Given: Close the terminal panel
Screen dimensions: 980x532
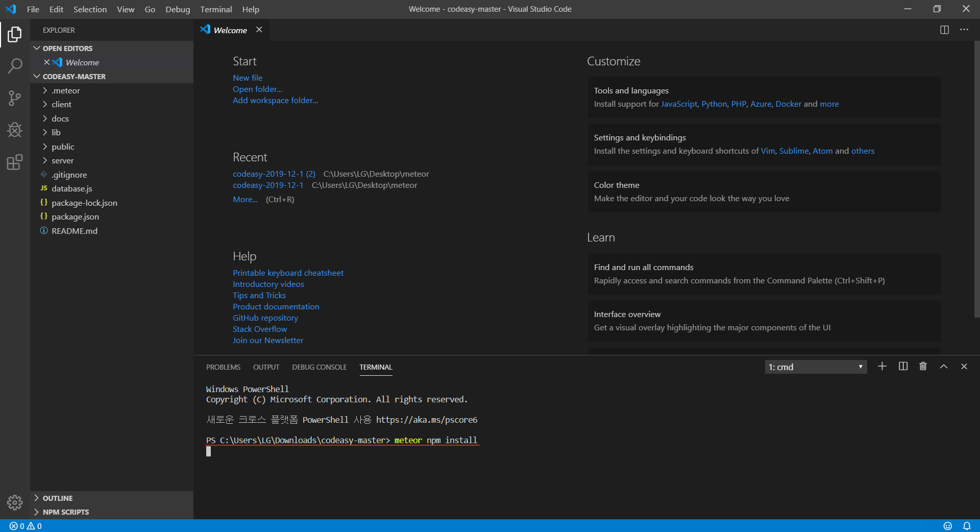Looking at the screenshot, I should coord(964,366).
